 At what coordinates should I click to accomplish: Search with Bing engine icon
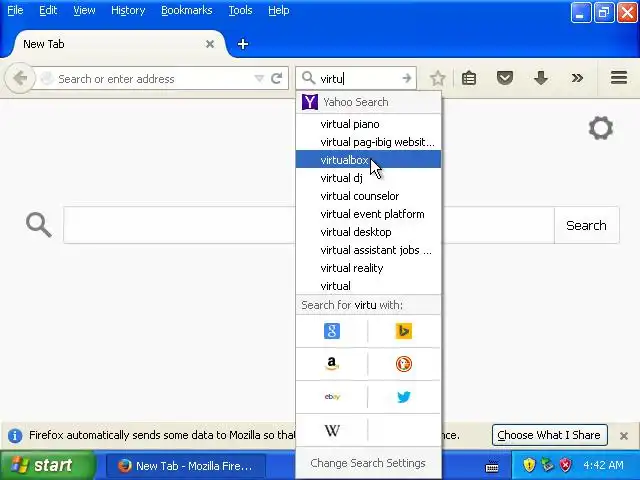pyautogui.click(x=404, y=331)
